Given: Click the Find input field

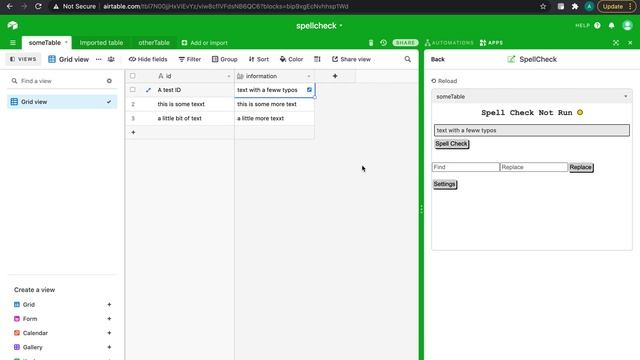Looking at the screenshot, I should coord(466,167).
